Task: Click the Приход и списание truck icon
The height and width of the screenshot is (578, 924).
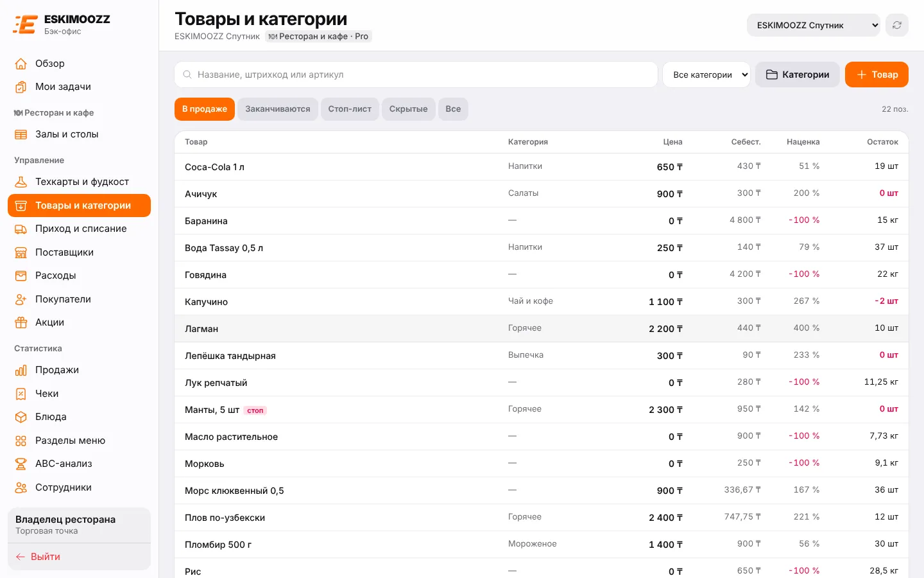Action: click(x=21, y=229)
